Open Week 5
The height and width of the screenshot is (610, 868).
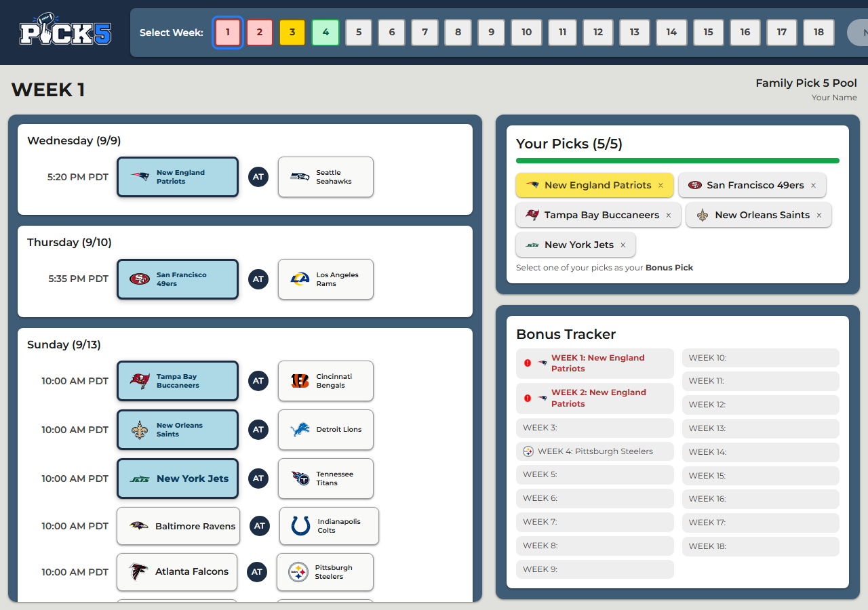click(x=359, y=33)
